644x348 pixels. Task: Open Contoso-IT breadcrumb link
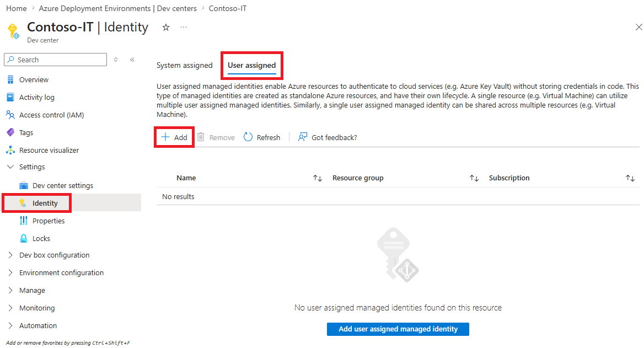coord(228,8)
